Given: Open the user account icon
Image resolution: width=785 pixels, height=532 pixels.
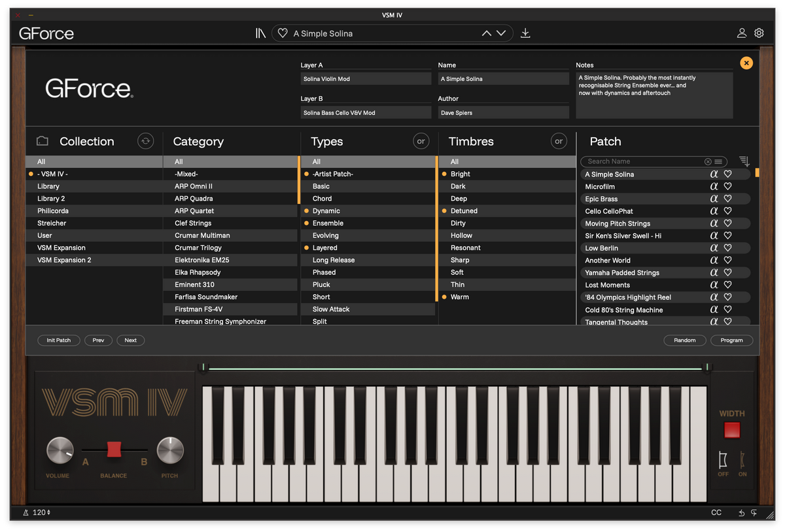Looking at the screenshot, I should coord(742,33).
